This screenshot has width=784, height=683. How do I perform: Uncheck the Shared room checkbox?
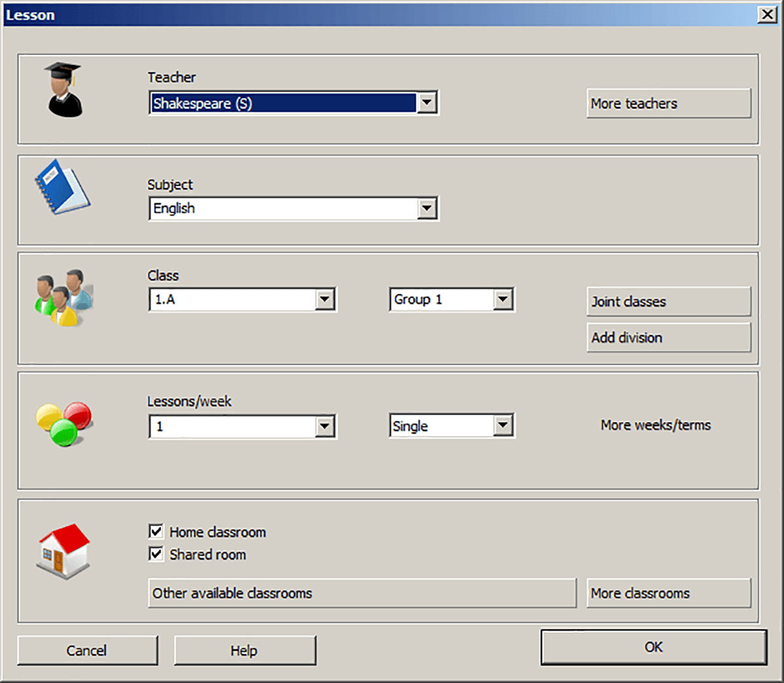[x=155, y=554]
